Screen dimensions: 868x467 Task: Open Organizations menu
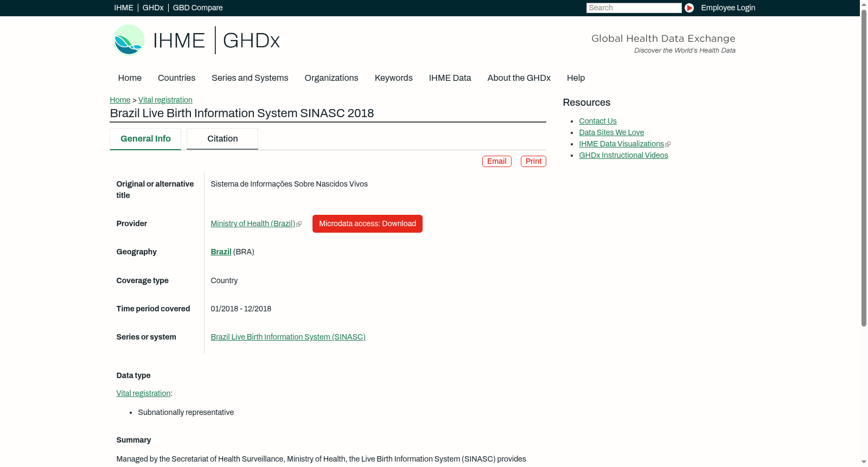[331, 78]
